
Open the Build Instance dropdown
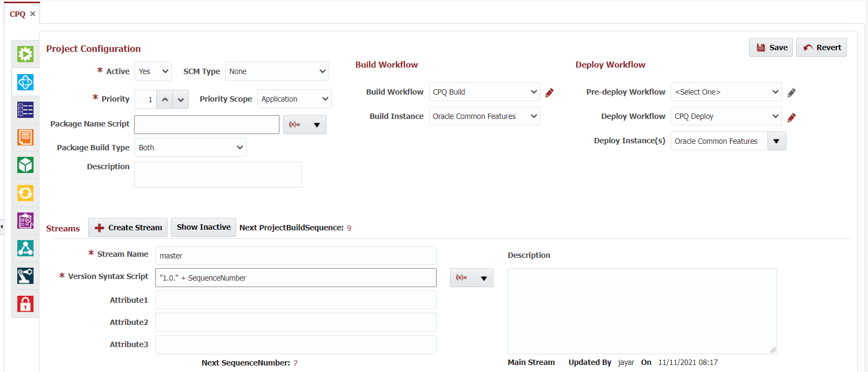pyautogui.click(x=484, y=116)
